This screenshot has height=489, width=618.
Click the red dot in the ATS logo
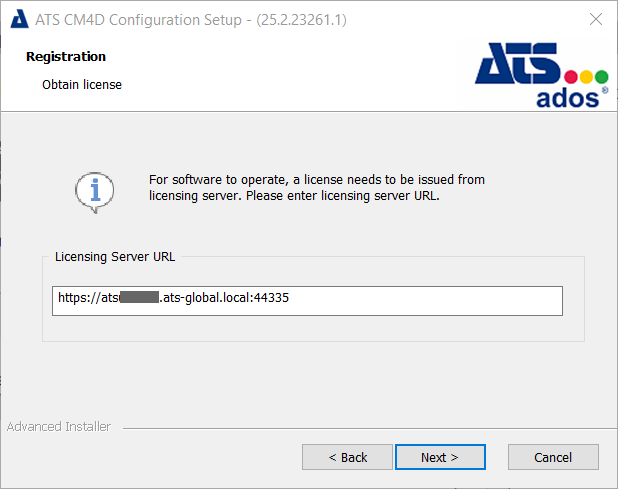(572, 77)
